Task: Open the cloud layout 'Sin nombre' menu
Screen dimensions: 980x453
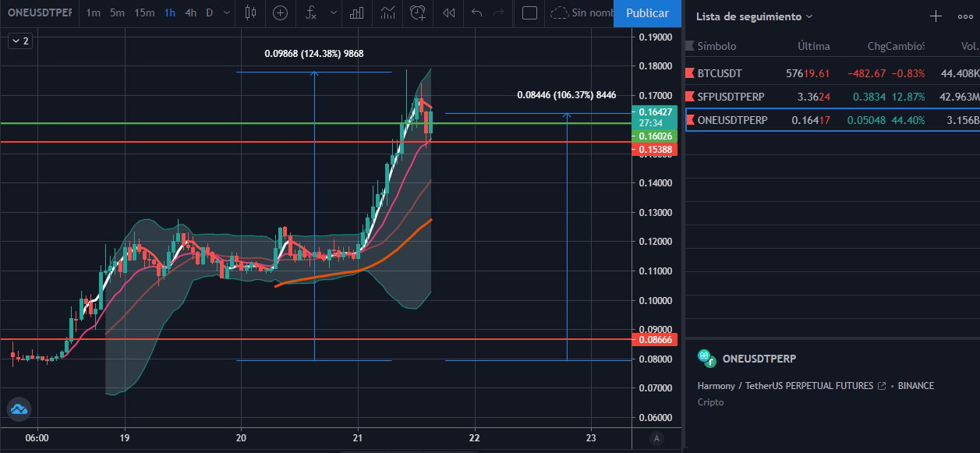Action: tap(581, 12)
